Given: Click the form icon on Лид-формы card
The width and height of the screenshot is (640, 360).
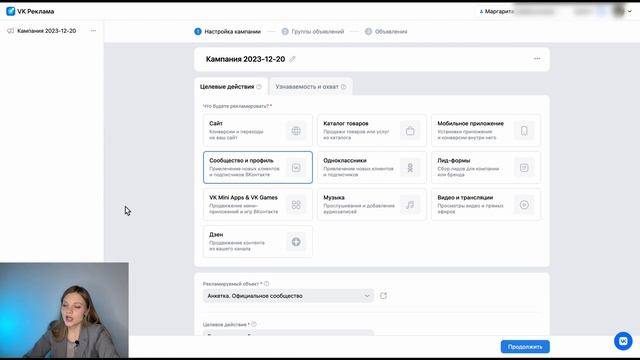Looking at the screenshot, I should (524, 167).
